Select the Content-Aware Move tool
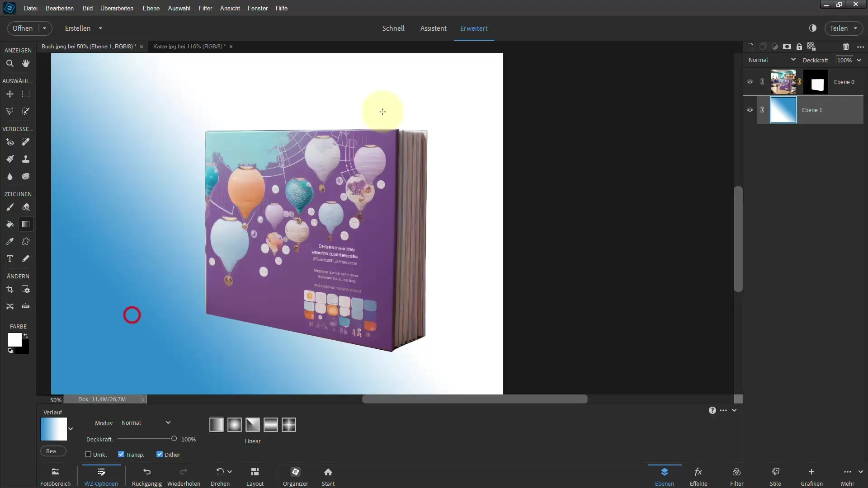Viewport: 868px width, 488px height. tap(9, 307)
